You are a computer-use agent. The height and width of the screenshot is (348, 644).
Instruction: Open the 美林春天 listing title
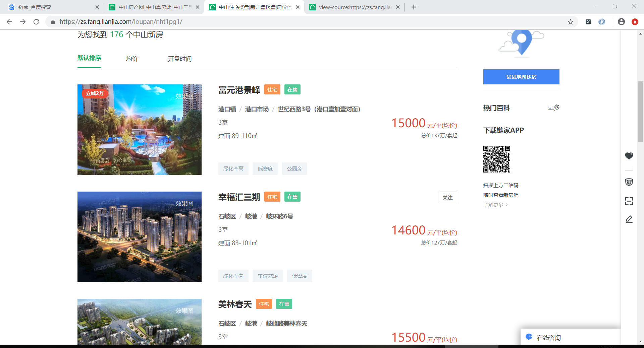tap(235, 304)
